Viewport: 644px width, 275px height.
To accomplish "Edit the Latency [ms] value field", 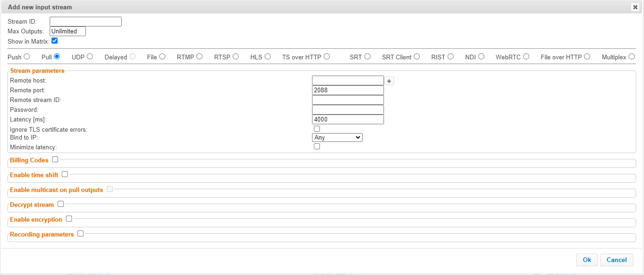I will click(348, 119).
